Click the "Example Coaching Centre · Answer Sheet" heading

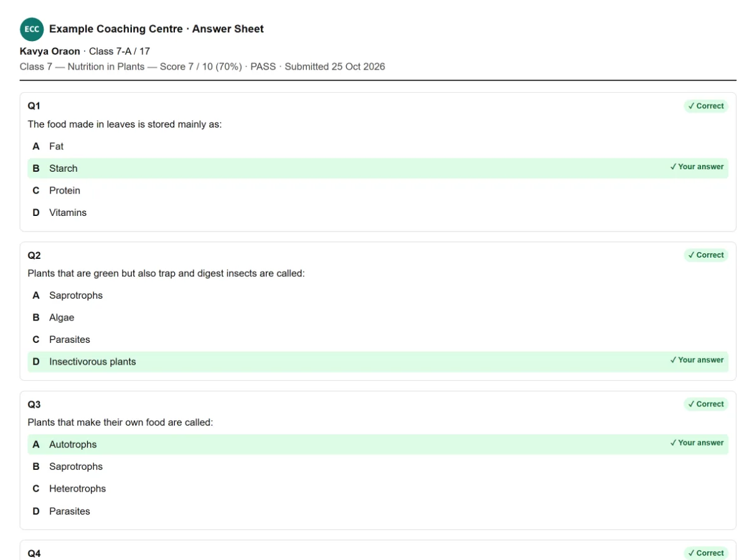click(x=156, y=29)
